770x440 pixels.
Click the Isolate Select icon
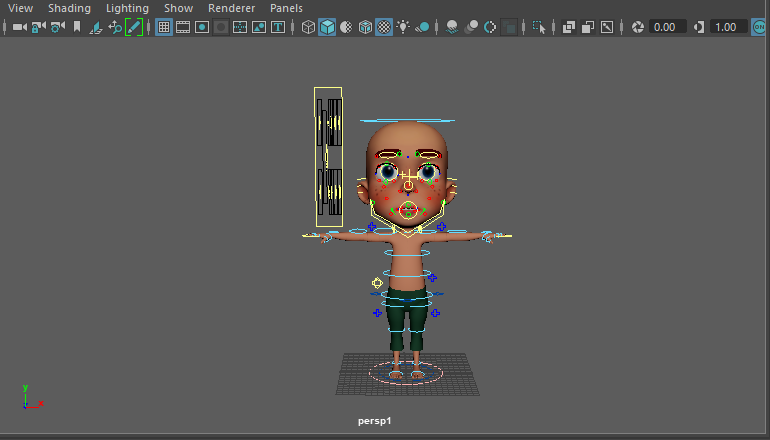pyautogui.click(x=539, y=27)
